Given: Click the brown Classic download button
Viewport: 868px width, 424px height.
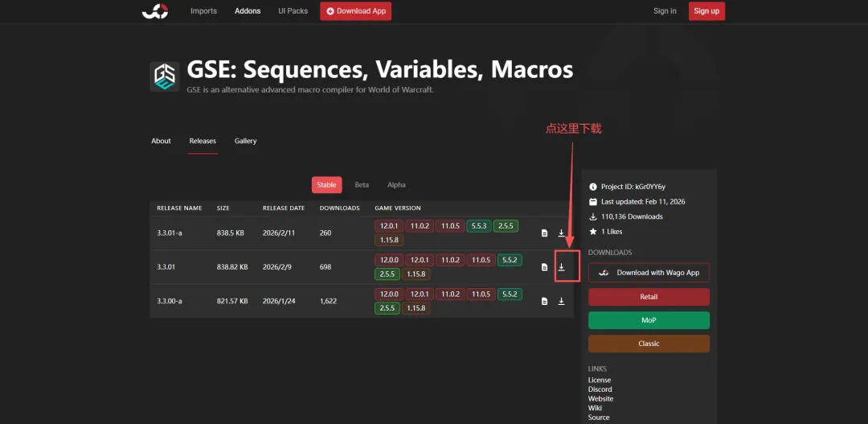Looking at the screenshot, I should 649,344.
